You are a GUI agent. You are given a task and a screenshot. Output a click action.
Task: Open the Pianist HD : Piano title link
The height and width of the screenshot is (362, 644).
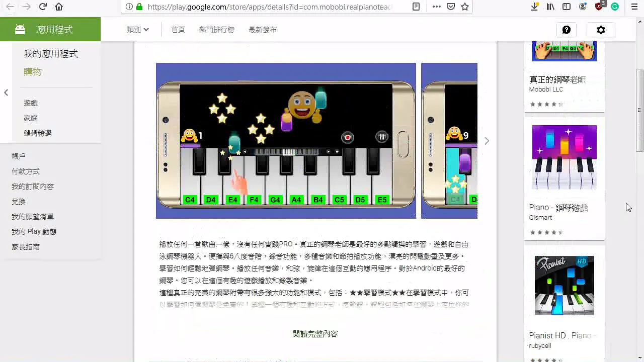[x=561, y=335]
